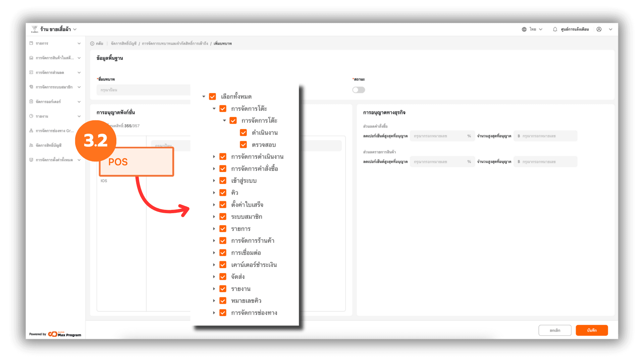Uncheck the ตรวจสอบ checkbox
Image resolution: width=644 pixels, height=362 pixels.
tap(244, 145)
